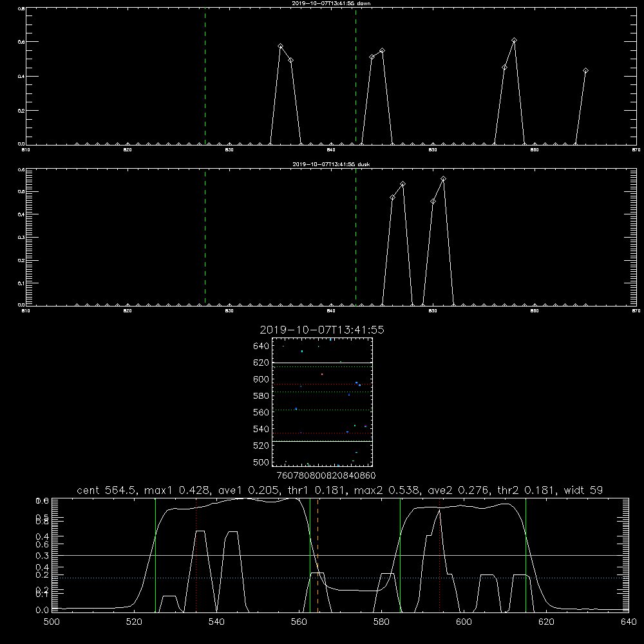
Task: Click scatter plot y-axis label 540
Action: point(261,429)
